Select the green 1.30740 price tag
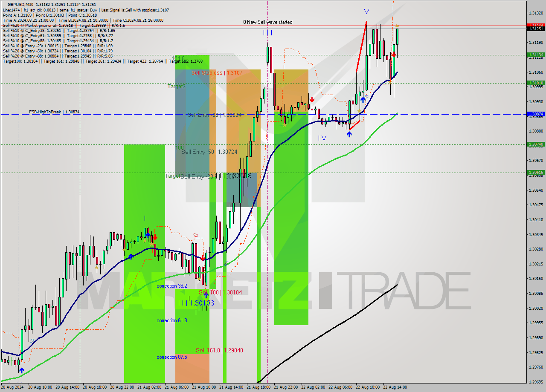546x392 pixels. coord(536,144)
